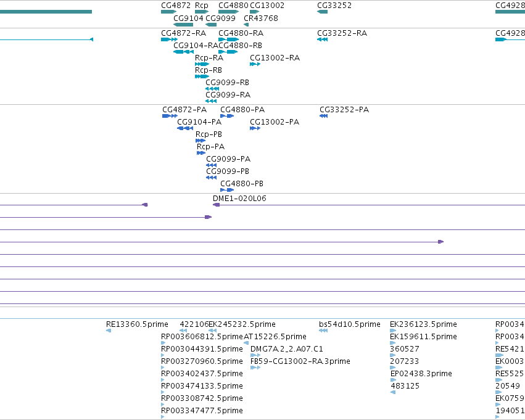Select FB59-CG13002-RA.3prime feature label

pyautogui.click(x=300, y=361)
